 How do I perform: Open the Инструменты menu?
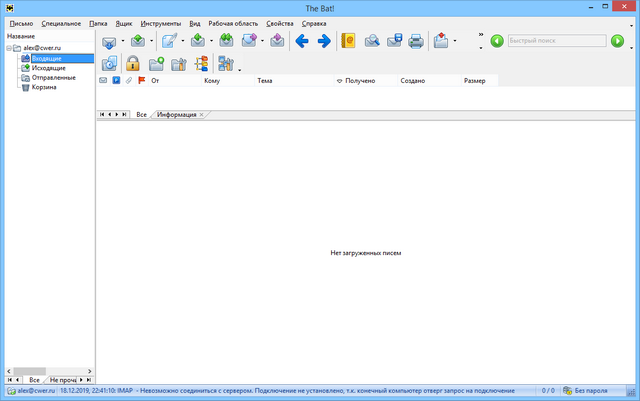point(161,22)
